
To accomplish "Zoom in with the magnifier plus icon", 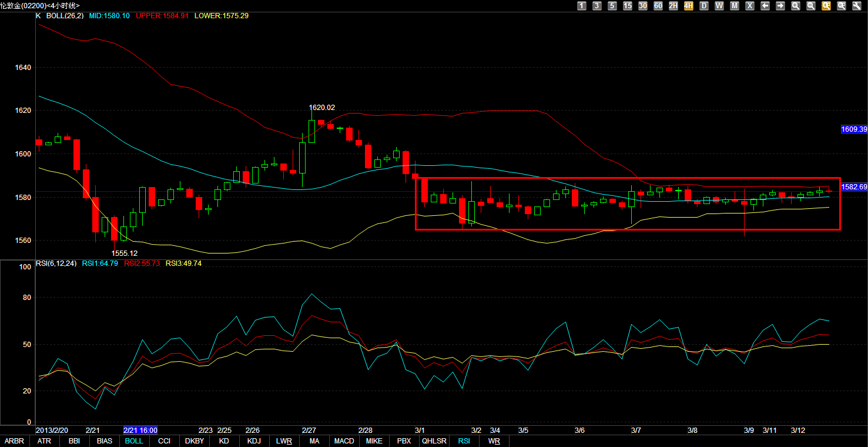I will pos(796,6).
